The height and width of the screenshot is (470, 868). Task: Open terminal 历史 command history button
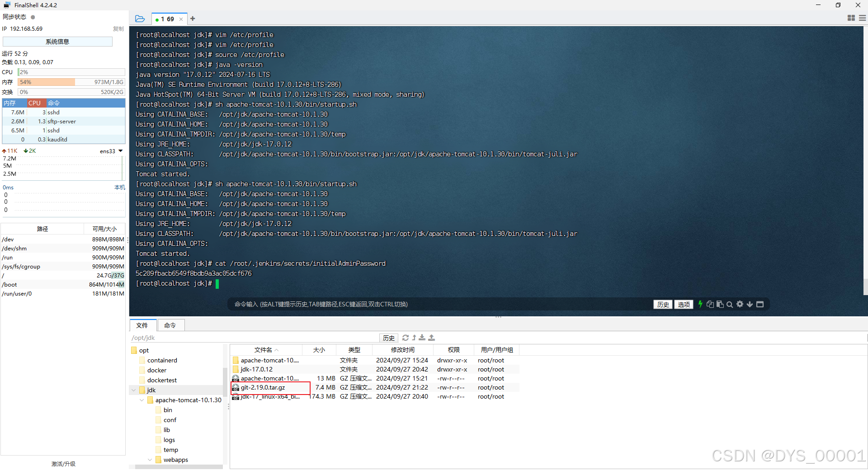click(663, 304)
